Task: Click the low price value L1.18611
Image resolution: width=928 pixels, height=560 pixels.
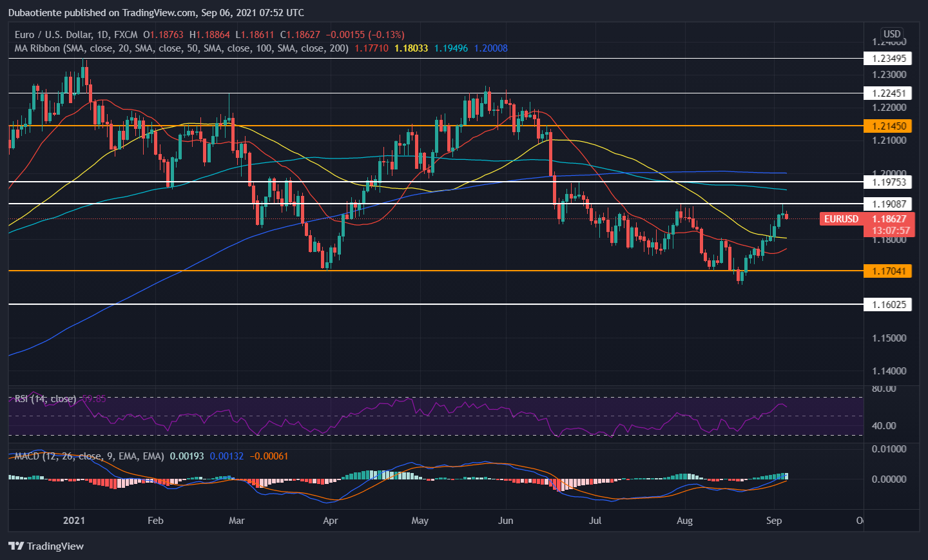Action: [x=255, y=34]
